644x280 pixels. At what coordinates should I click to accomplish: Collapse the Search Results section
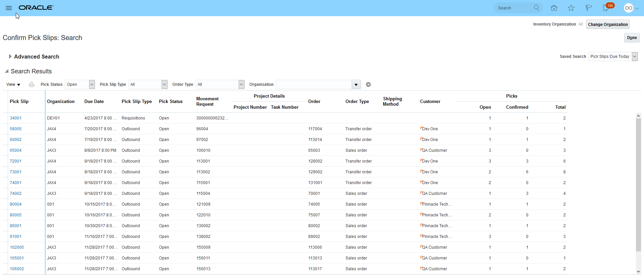7,71
